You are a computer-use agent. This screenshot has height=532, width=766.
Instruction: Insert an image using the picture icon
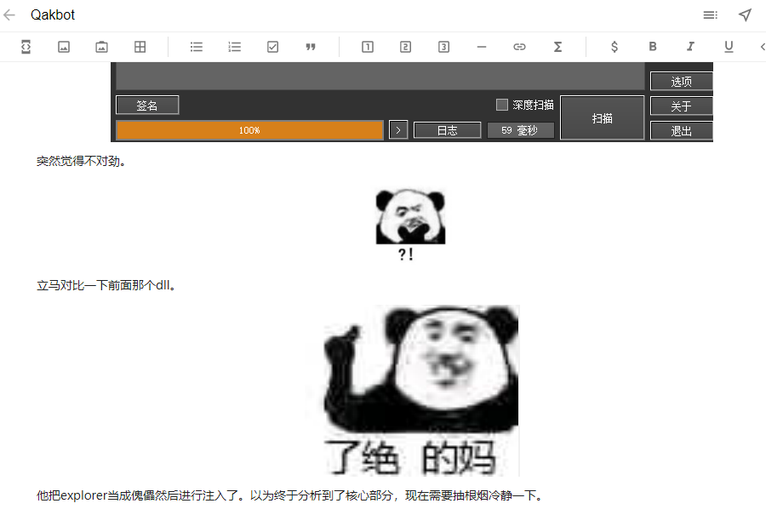[64, 47]
